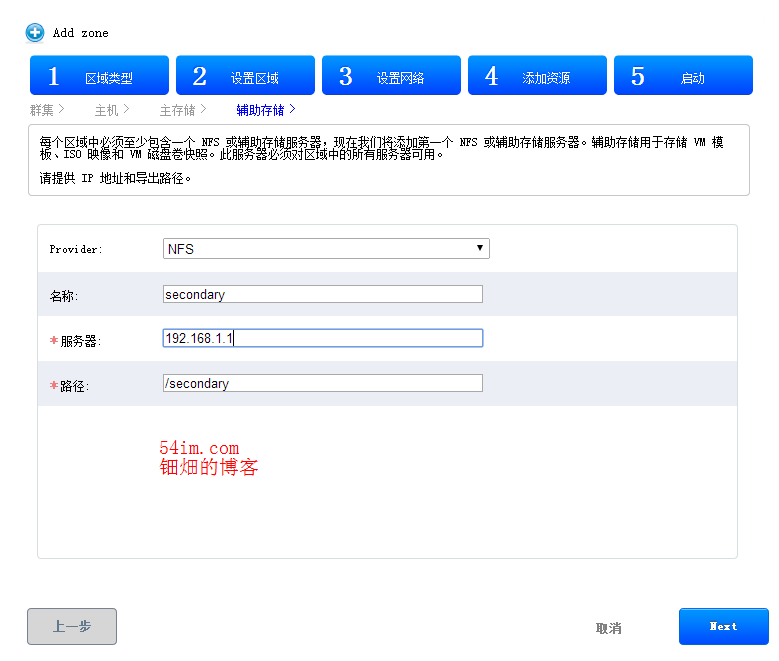The width and height of the screenshot is (779, 661).
Task: Click the 请提供 IP 地址和导出路径 instruction text
Action: 115,178
